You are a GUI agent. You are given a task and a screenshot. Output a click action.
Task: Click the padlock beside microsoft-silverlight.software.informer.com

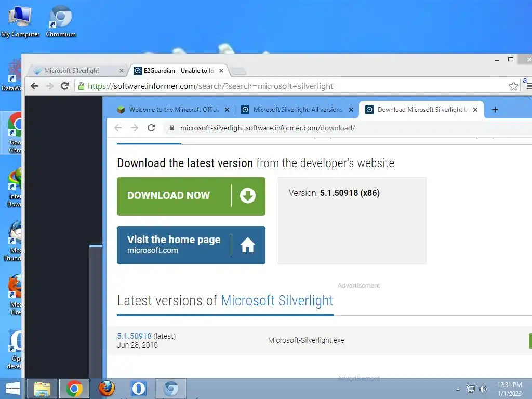[x=172, y=128]
